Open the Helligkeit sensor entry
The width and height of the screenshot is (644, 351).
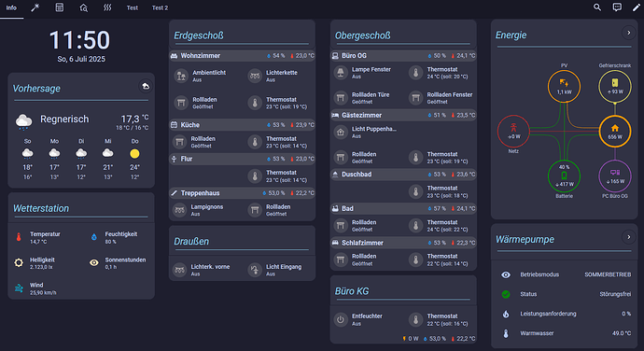[46, 263]
